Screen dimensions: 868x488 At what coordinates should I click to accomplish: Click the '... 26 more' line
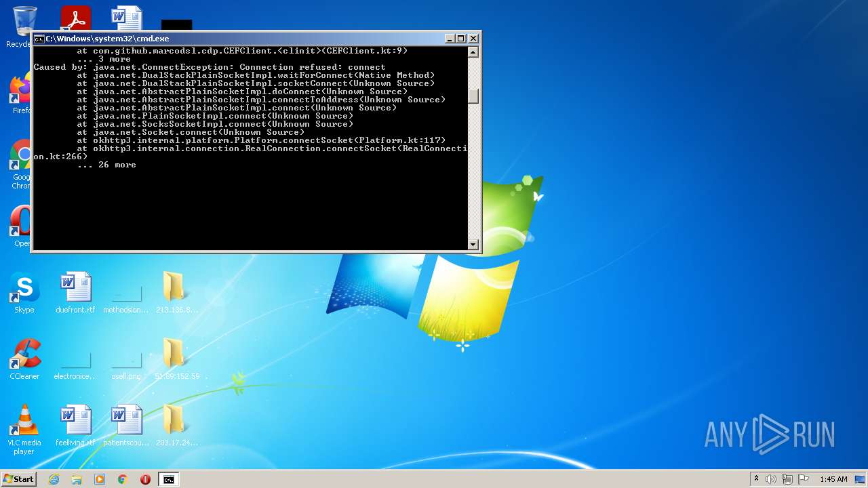(x=106, y=165)
